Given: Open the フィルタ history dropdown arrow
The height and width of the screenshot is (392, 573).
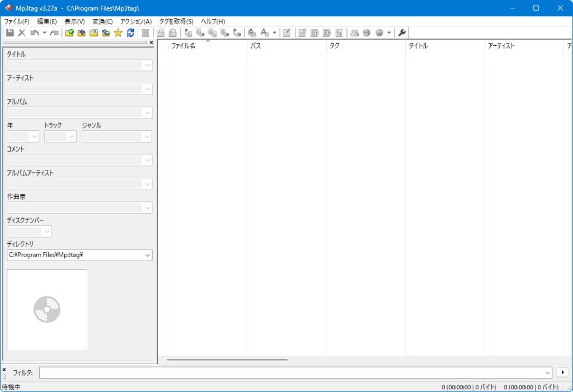Looking at the screenshot, I should pos(547,372).
